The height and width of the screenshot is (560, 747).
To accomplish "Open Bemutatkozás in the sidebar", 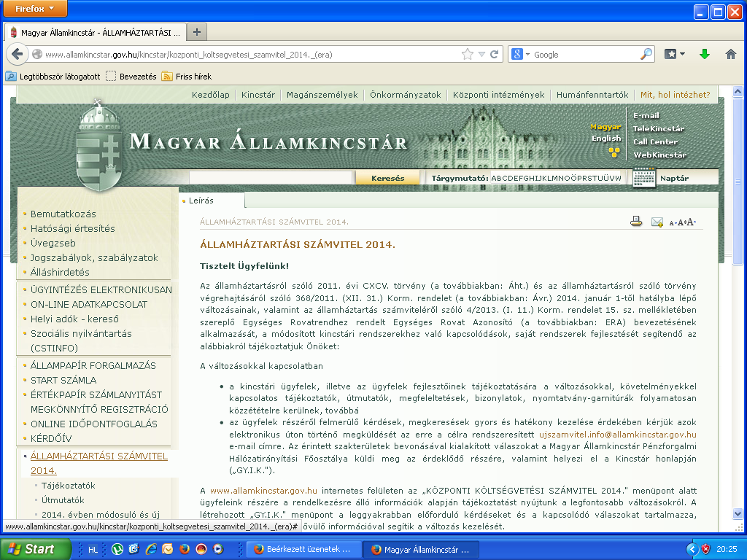I will pyautogui.click(x=63, y=214).
